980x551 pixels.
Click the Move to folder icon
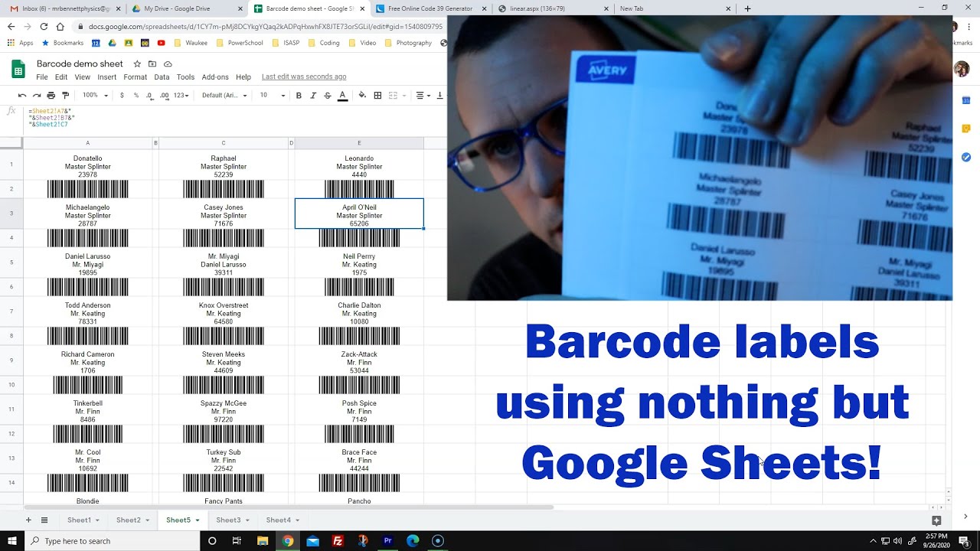(152, 64)
